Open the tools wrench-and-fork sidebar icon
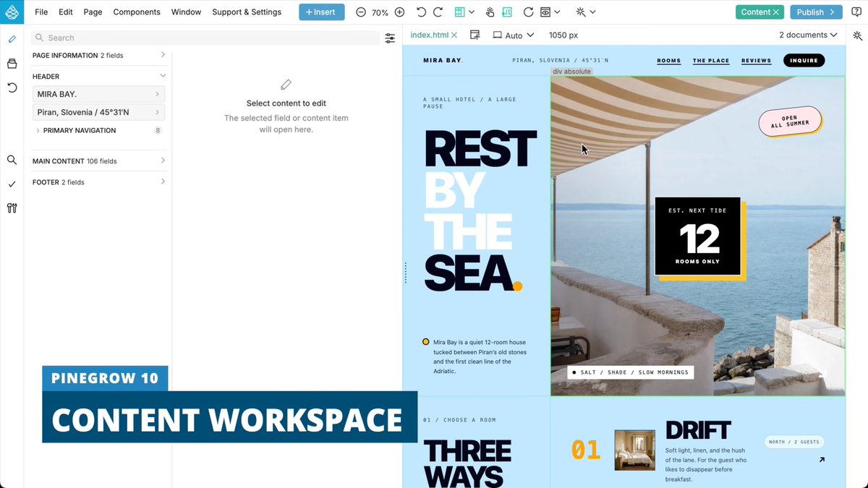This screenshot has height=488, width=868. 12,208
